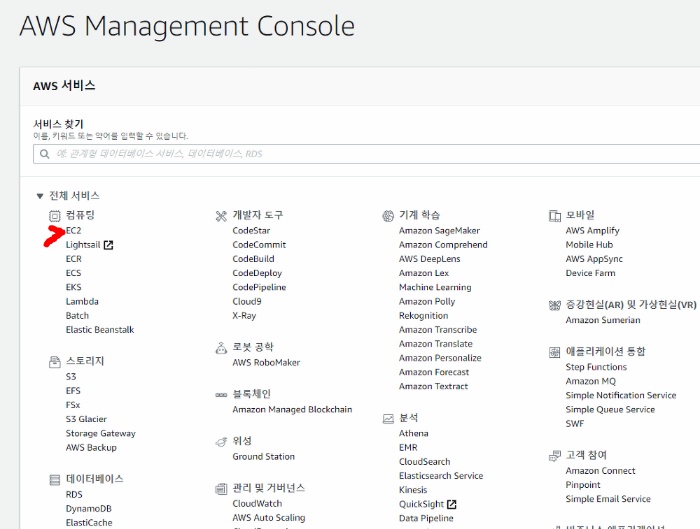Open Amazon Connect
The height and width of the screenshot is (529, 700).
pyautogui.click(x=600, y=471)
